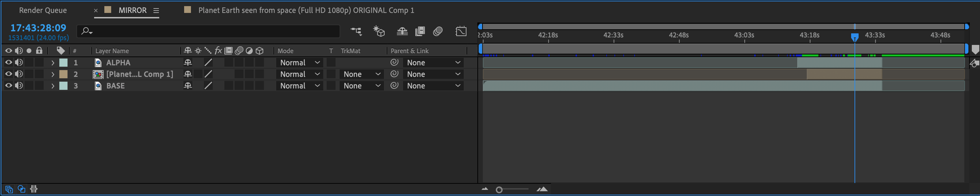The height and width of the screenshot is (196, 980).
Task: Expand the BASE layer properties
Action: (53, 86)
